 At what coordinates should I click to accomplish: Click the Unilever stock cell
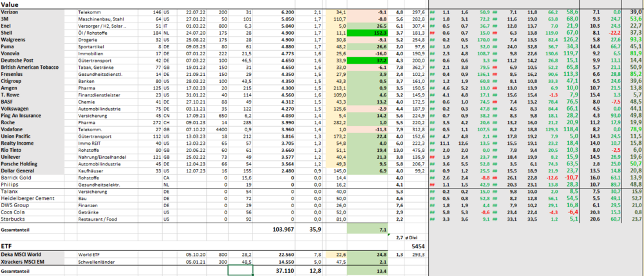(32, 157)
